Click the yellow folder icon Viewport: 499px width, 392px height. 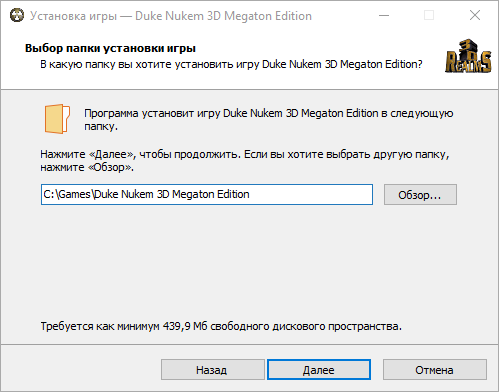57,119
